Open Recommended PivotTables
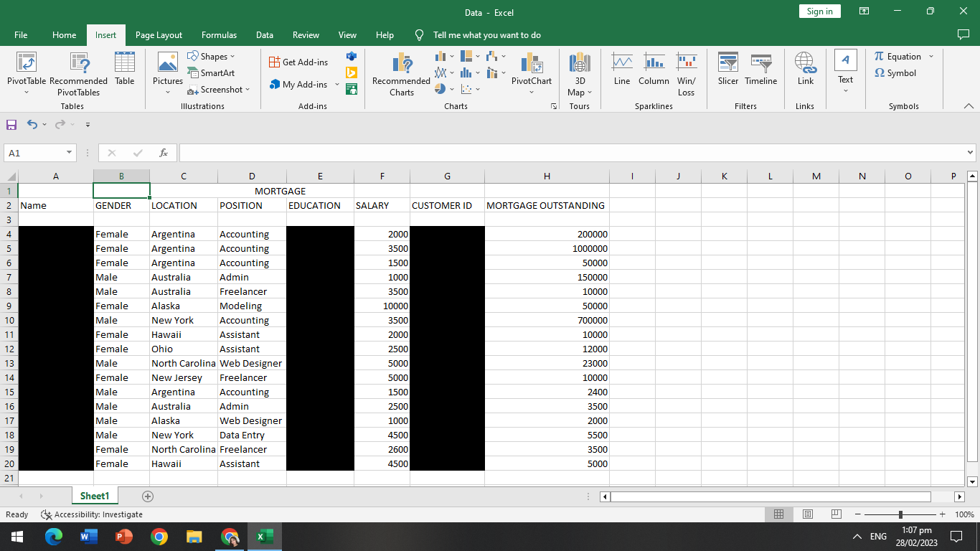The image size is (980, 551). (78, 73)
